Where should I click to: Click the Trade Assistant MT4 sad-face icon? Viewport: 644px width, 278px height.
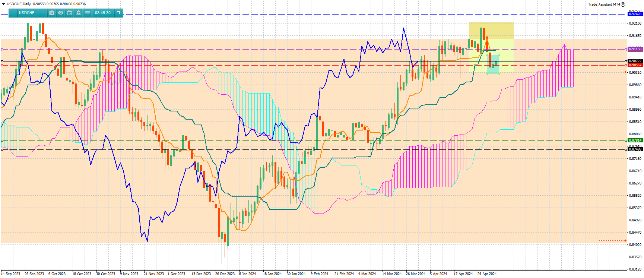coord(623,4)
